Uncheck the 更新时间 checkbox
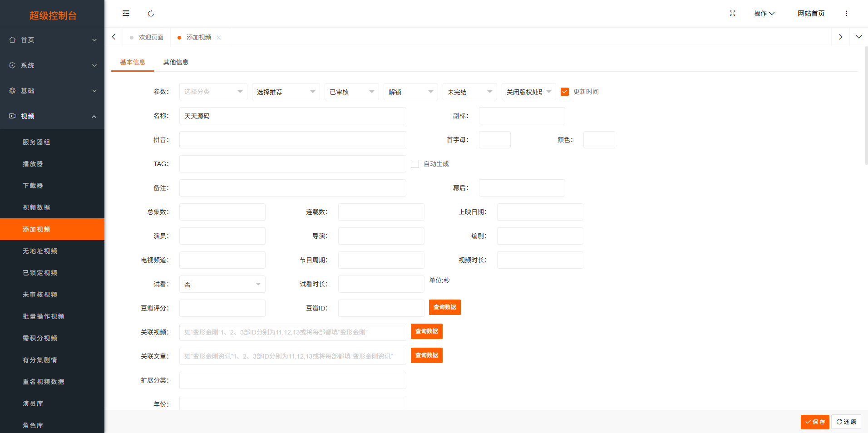Screen dimensions: 868x433 pos(565,92)
